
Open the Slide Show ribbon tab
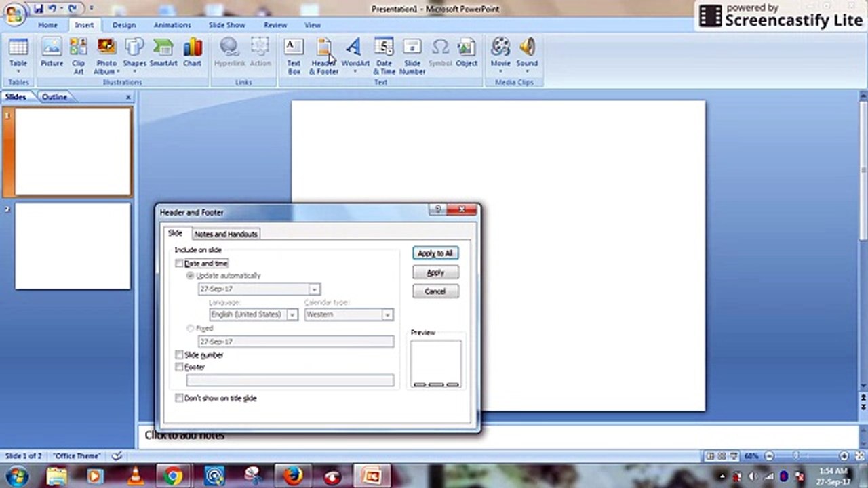(226, 25)
